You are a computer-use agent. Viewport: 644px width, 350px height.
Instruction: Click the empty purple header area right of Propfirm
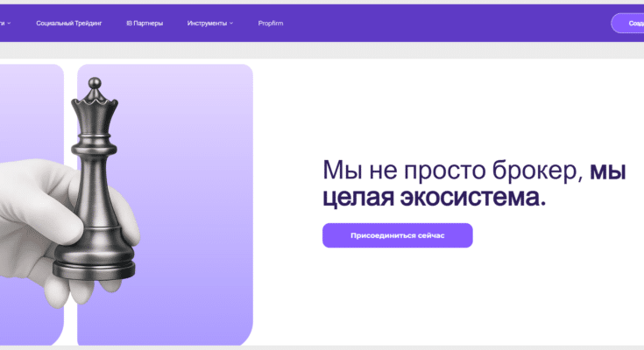click(x=438, y=23)
